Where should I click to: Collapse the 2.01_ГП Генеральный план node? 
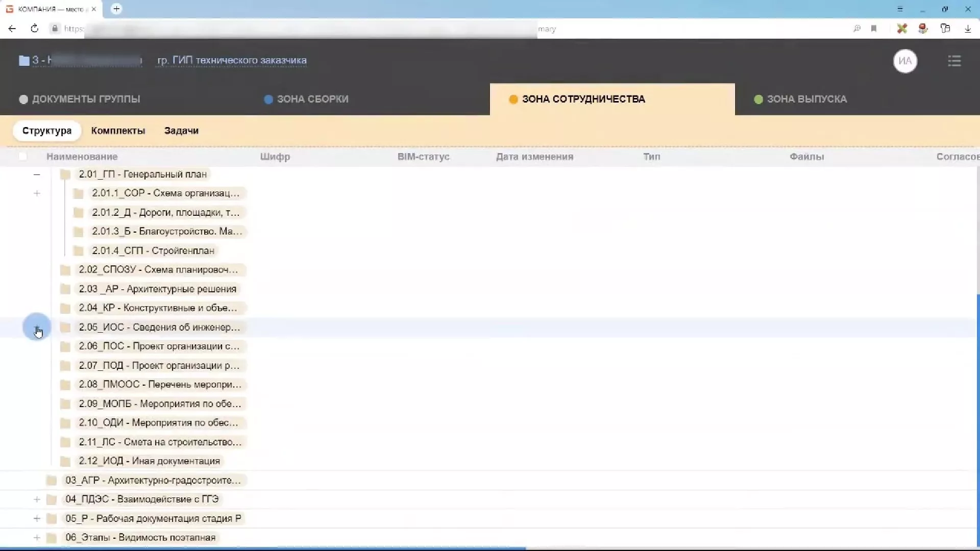click(x=37, y=174)
